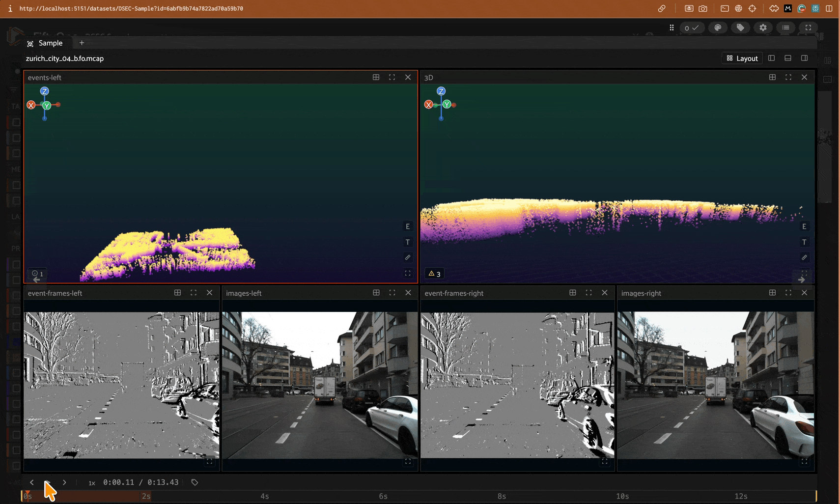Viewport: 840px width, 504px height.
Task: Toggle the right sidebar panel
Action: (x=804, y=58)
